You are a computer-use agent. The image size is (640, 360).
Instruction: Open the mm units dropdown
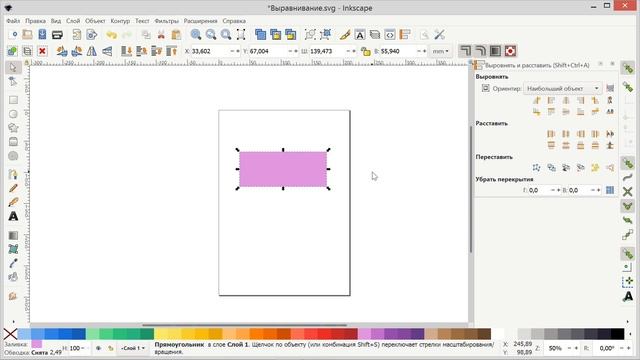(x=440, y=51)
